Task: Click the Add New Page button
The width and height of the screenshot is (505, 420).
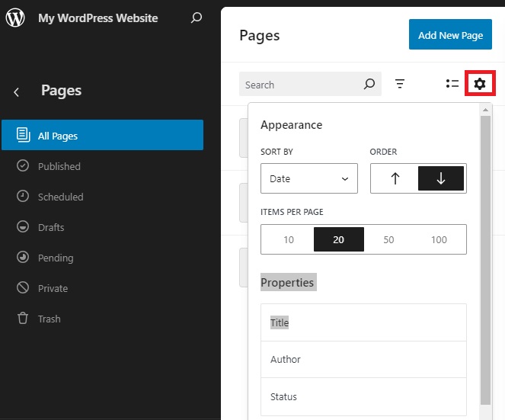Action: coord(450,35)
